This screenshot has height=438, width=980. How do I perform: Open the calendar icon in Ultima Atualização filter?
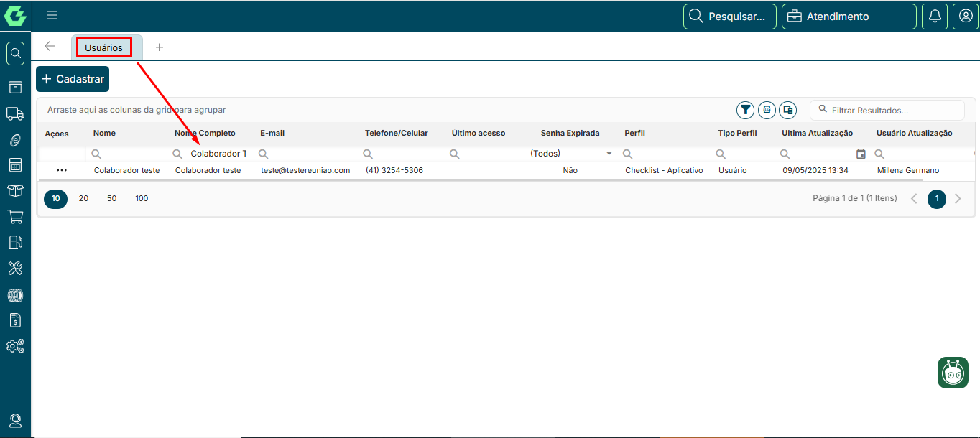[x=861, y=154]
